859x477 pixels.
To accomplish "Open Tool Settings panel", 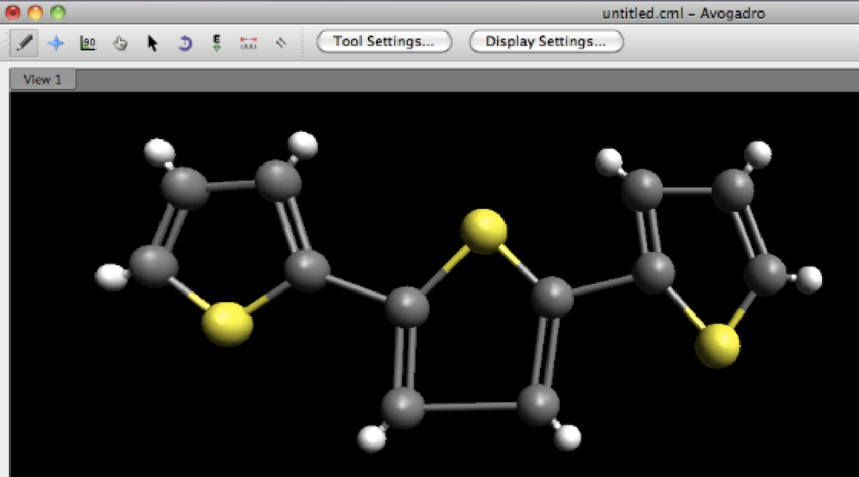I will click(x=384, y=42).
